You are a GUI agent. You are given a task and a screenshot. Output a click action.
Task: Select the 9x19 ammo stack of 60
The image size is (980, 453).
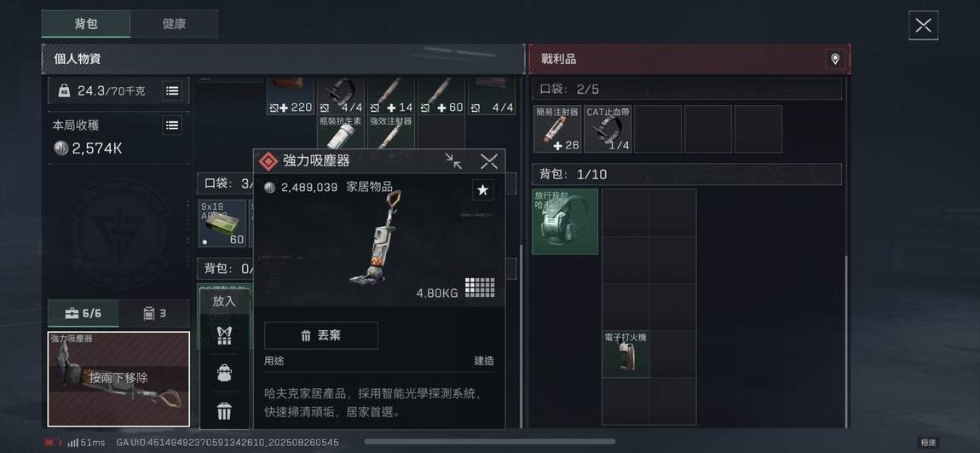(x=222, y=224)
